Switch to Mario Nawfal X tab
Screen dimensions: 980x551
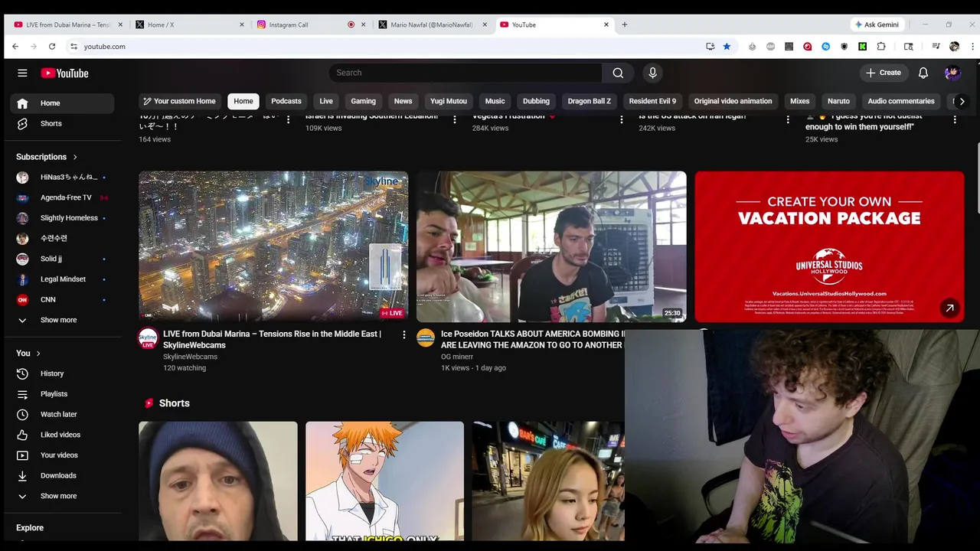coord(433,24)
